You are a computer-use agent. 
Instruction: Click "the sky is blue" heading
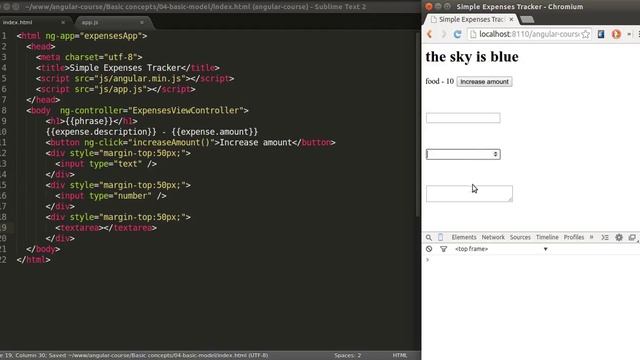pos(472,57)
